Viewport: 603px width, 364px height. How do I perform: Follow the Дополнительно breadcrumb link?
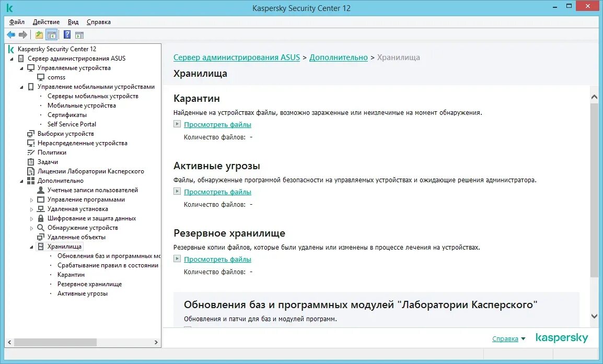click(x=339, y=57)
